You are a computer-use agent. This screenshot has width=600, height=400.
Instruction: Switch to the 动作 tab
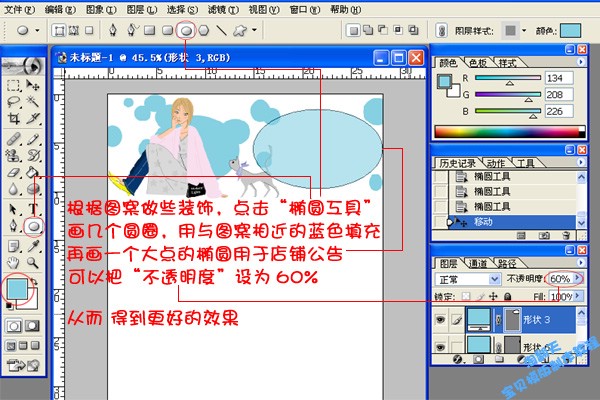[x=496, y=163]
